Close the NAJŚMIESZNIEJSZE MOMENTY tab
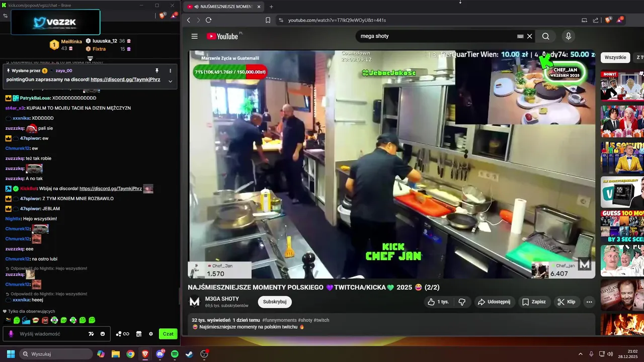Screen dimensions: 644x362 click(259, 7)
